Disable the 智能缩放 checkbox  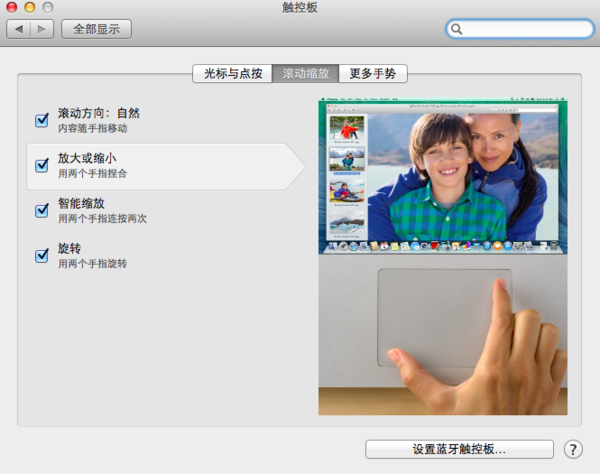42,210
